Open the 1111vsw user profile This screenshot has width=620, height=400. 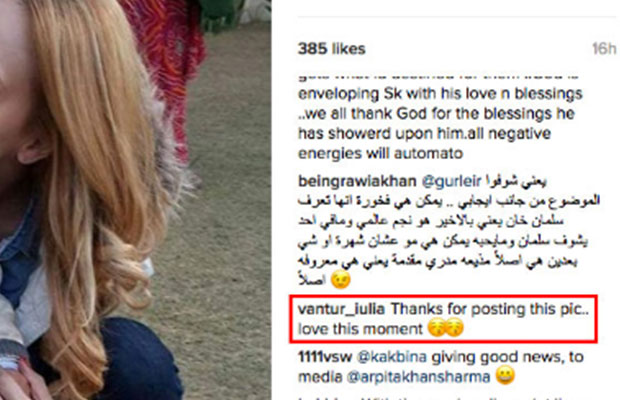pos(325,357)
